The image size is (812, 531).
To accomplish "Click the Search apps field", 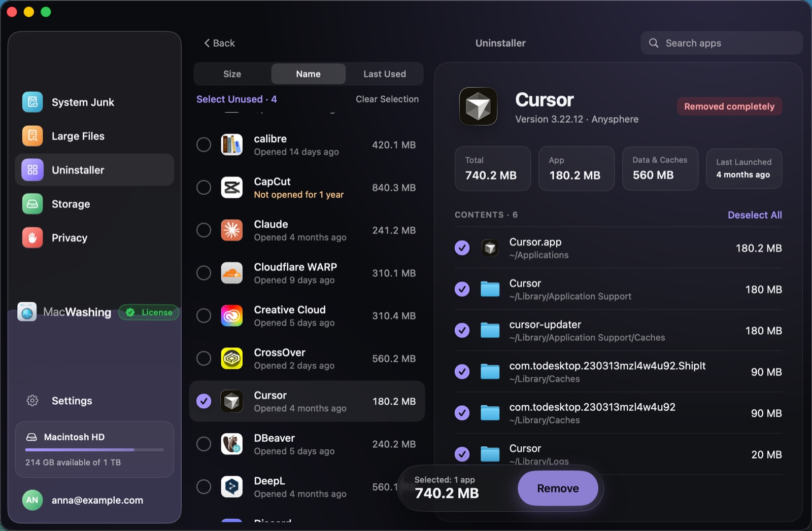I will tap(722, 43).
